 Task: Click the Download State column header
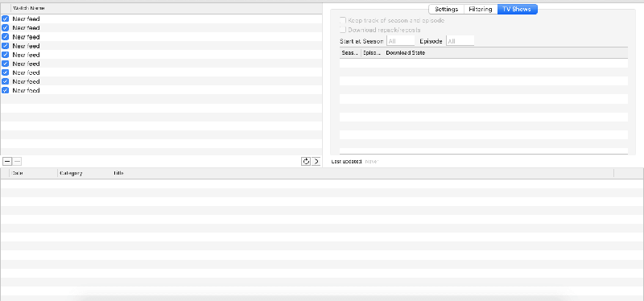click(406, 53)
